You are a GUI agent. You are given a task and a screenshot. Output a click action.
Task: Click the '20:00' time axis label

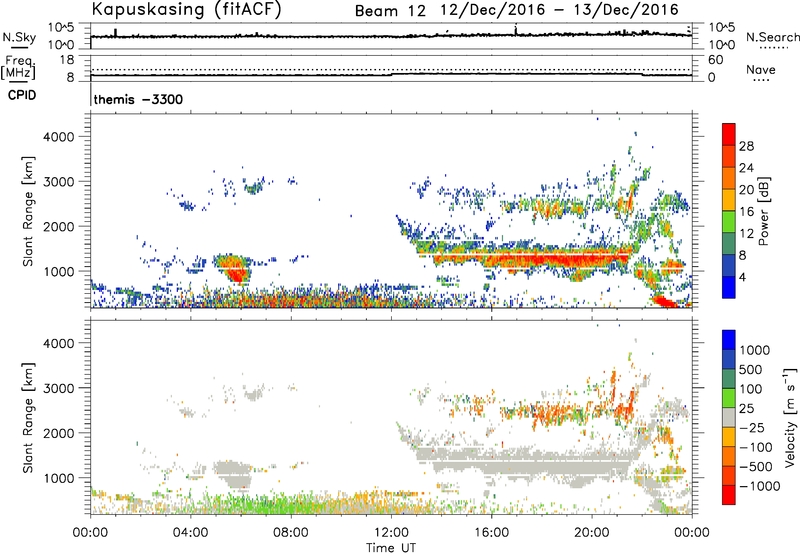[x=592, y=533]
